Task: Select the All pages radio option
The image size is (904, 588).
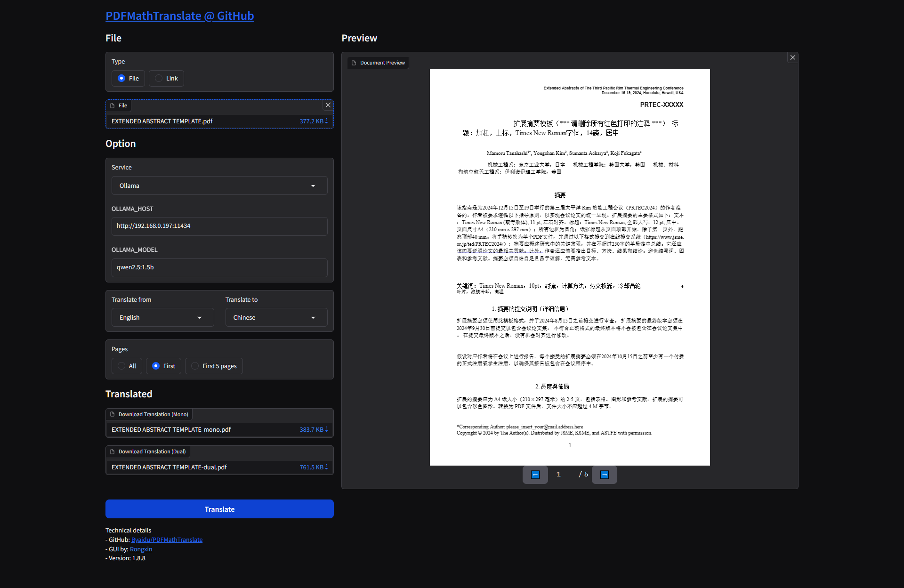Action: tap(122, 366)
